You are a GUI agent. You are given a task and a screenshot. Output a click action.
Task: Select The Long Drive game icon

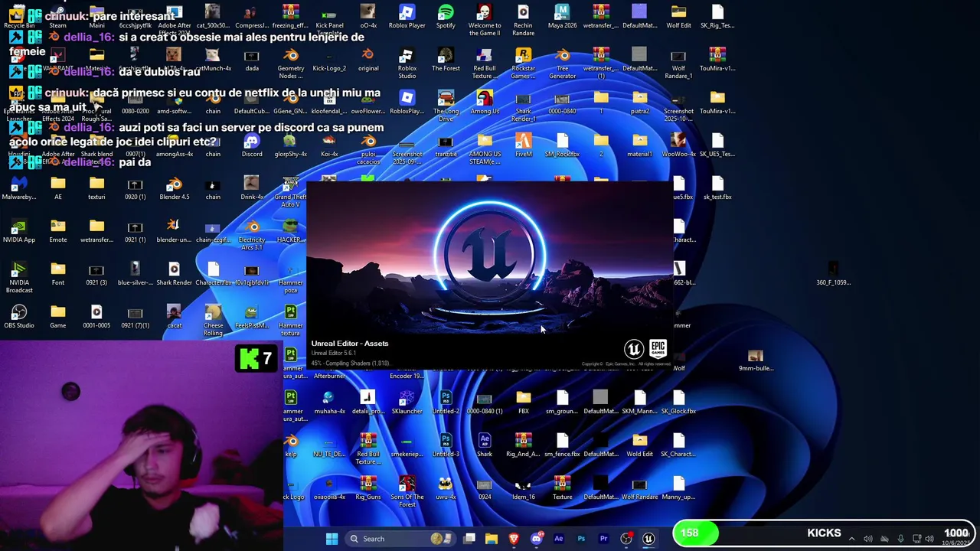click(446, 106)
